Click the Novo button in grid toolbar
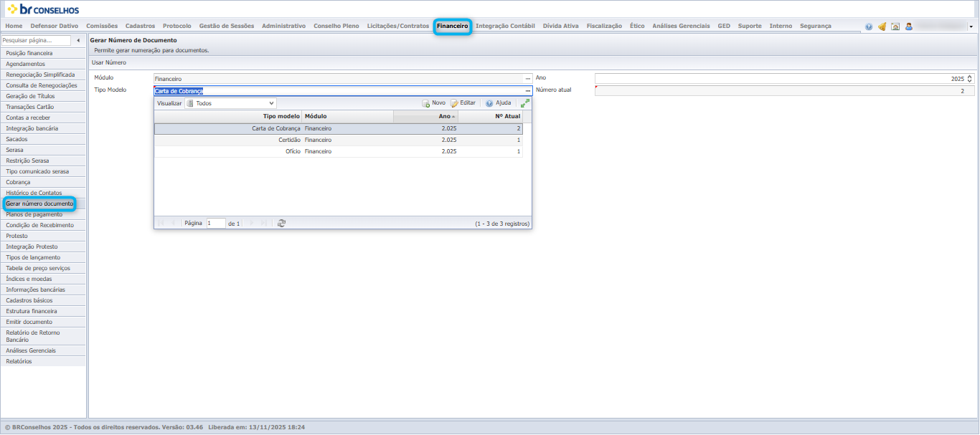Viewport: 980px width, 435px height. click(x=433, y=103)
